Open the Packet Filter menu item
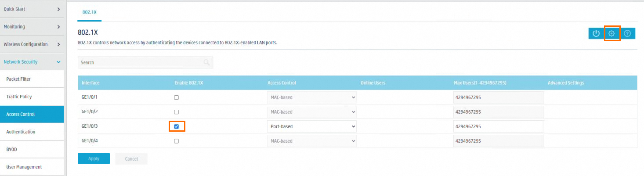The width and height of the screenshot is (644, 176). [x=32, y=79]
